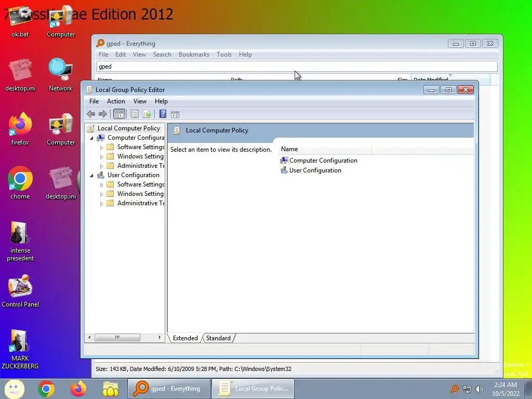
Task: Expand Windows Settings under User Configuration
Action: 101,194
